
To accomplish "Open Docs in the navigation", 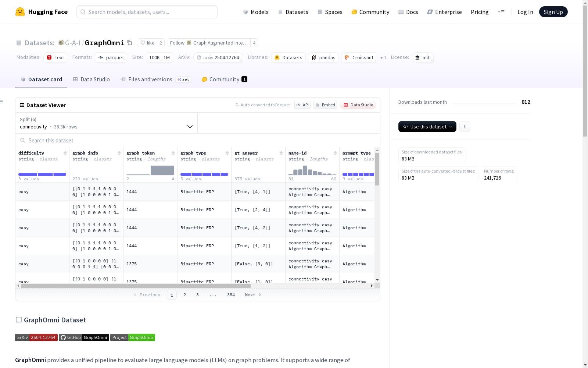I will click(408, 12).
